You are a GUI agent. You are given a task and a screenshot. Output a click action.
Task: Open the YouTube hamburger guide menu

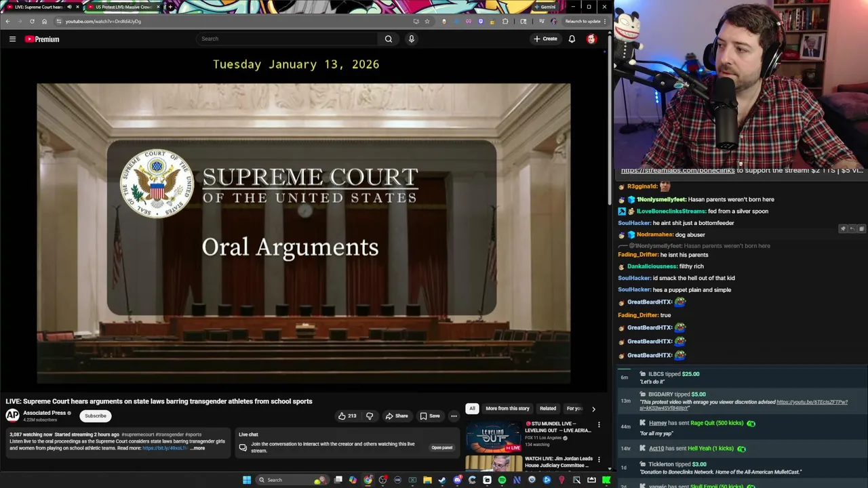(x=12, y=39)
